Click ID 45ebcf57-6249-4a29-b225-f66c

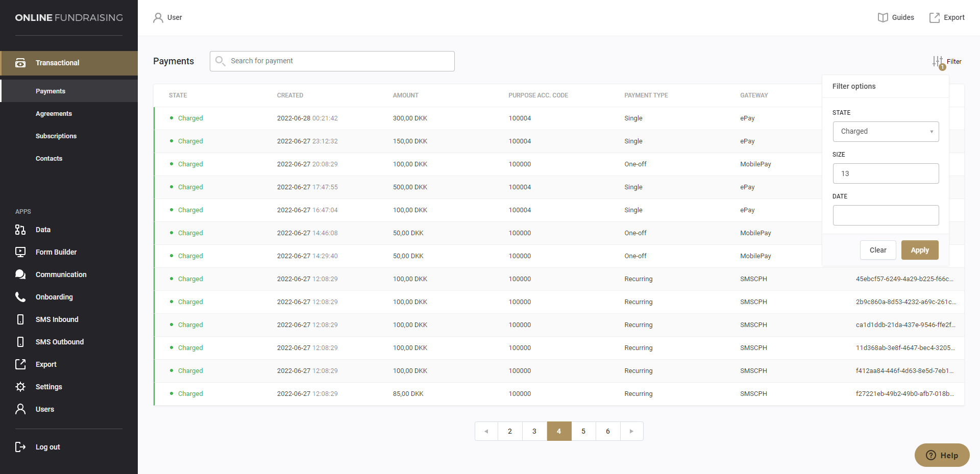(x=904, y=279)
